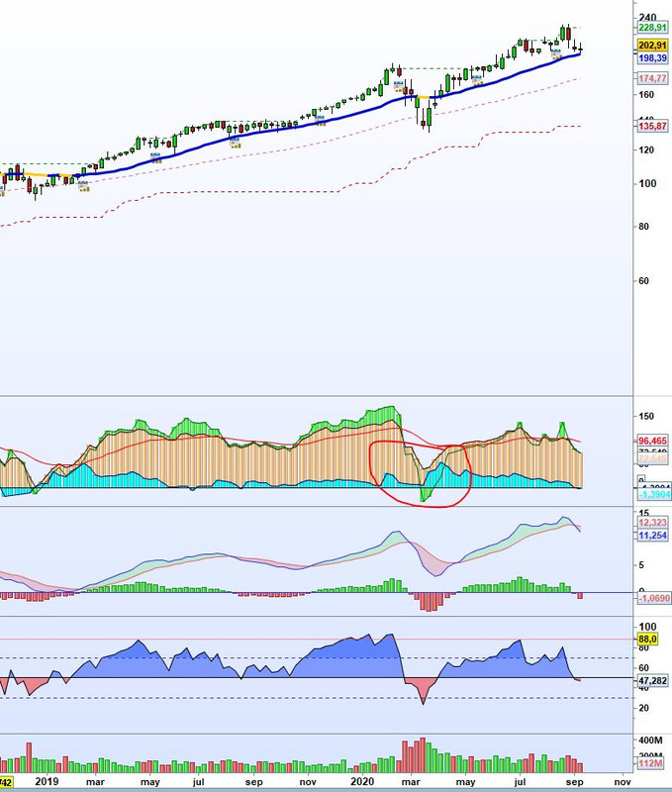Click the yellow 202,91 current price label
672x792 pixels.
(x=652, y=46)
